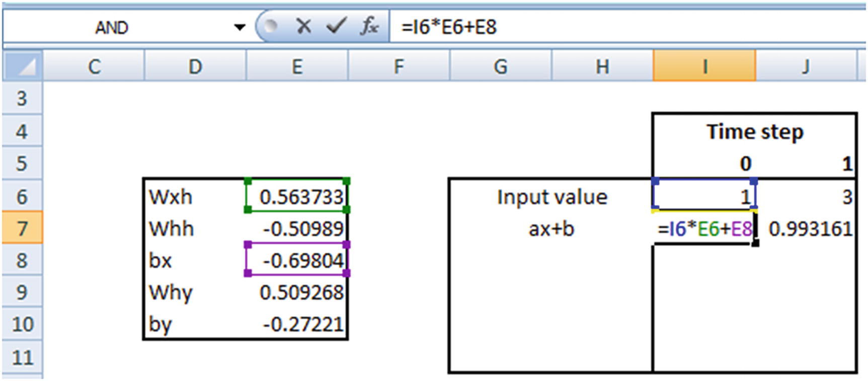Select column F header
868x381 pixels.
pos(399,66)
